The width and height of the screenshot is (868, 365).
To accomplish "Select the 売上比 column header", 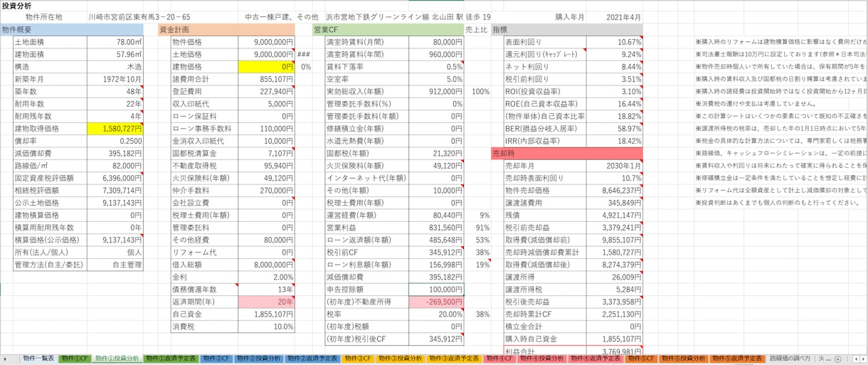I will tap(477, 30).
